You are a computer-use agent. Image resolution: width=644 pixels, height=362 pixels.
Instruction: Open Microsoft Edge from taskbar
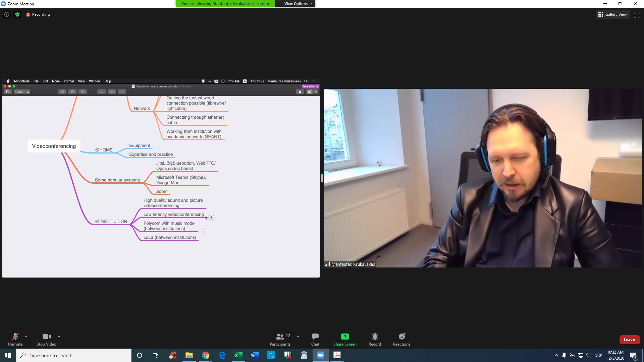tap(222, 355)
